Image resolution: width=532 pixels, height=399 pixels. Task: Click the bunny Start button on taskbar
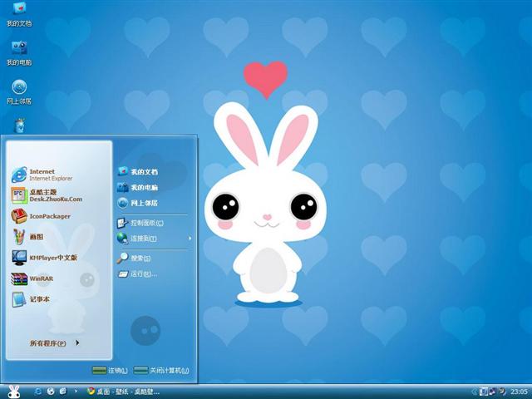(x=13, y=391)
